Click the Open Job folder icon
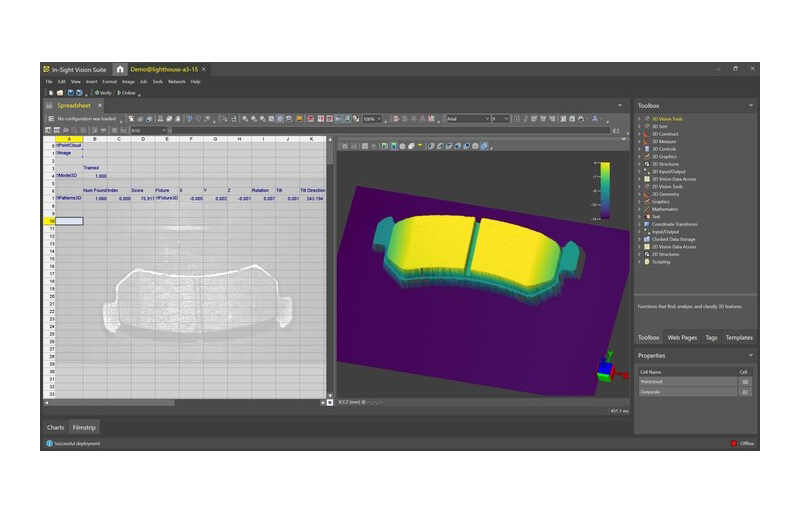 pyautogui.click(x=60, y=93)
